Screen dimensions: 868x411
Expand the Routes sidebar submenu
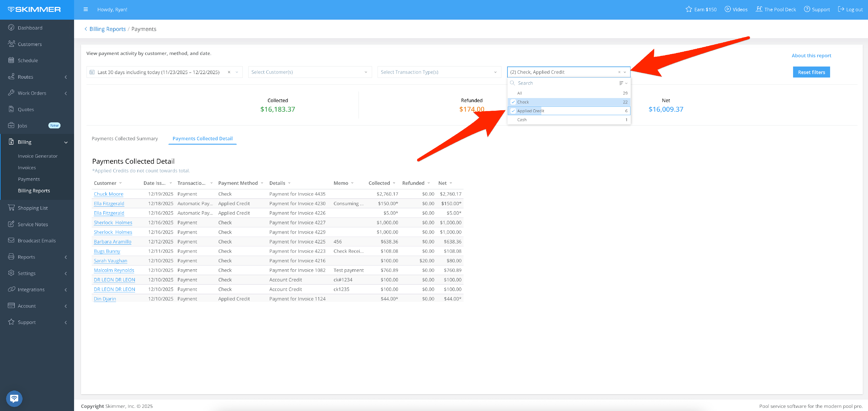tap(66, 77)
